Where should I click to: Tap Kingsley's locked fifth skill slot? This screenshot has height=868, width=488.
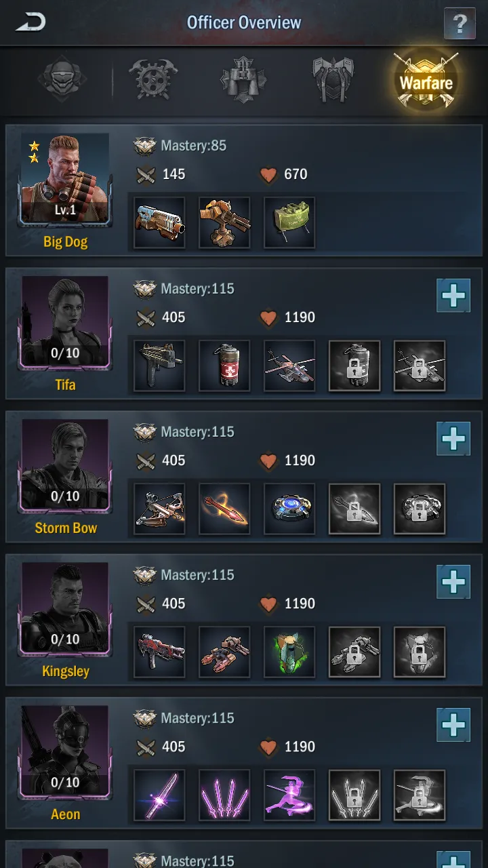pos(420,652)
